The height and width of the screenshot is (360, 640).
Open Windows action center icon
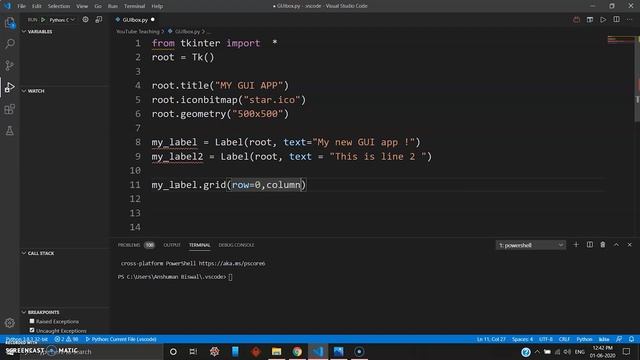tap(627, 351)
